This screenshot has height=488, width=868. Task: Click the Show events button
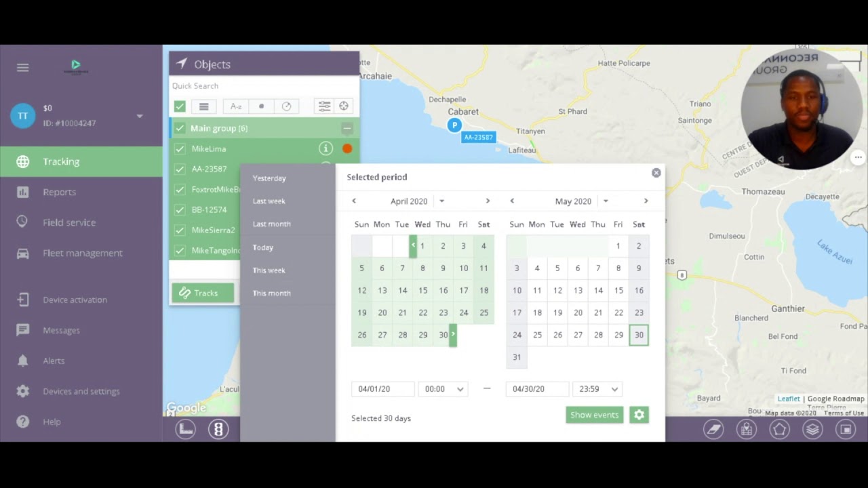point(595,415)
